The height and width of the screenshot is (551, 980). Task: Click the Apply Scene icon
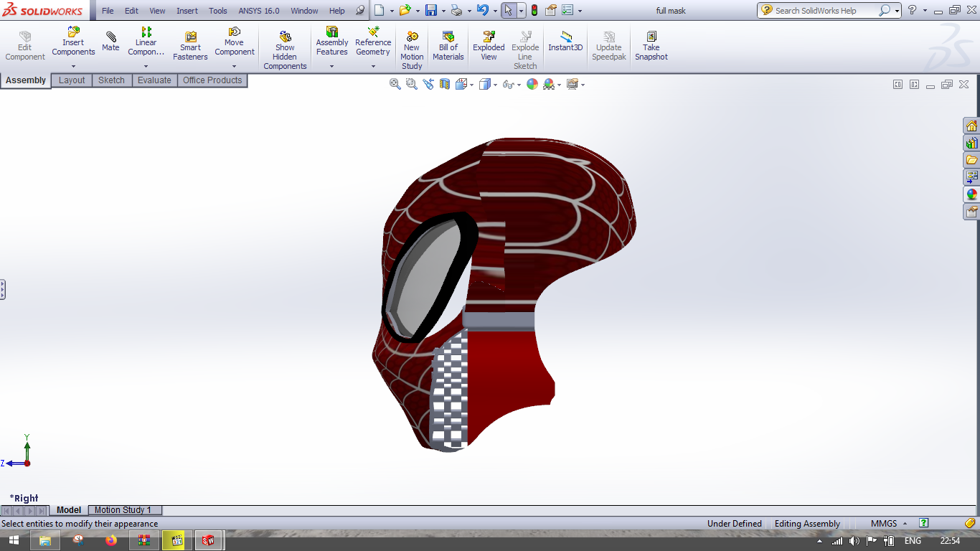[549, 84]
